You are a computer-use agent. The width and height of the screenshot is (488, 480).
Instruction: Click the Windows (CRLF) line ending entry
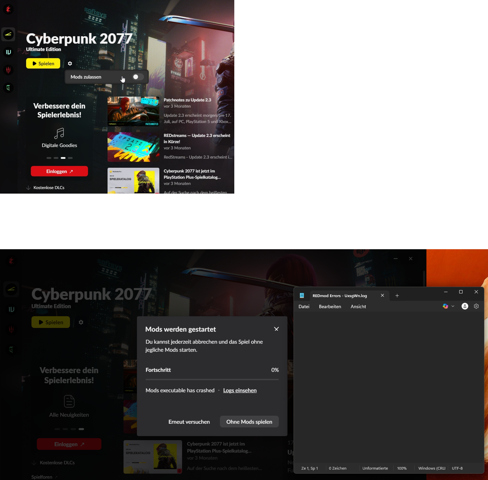432,468
